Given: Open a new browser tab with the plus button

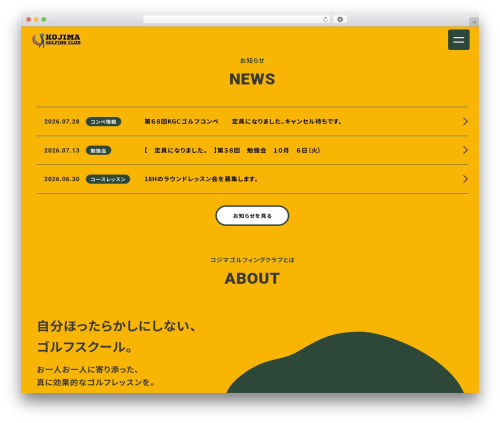Looking at the screenshot, I should coord(474,22).
